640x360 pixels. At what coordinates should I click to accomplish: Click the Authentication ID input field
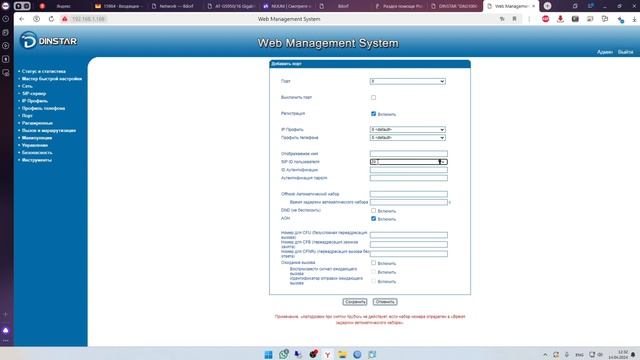coord(409,170)
